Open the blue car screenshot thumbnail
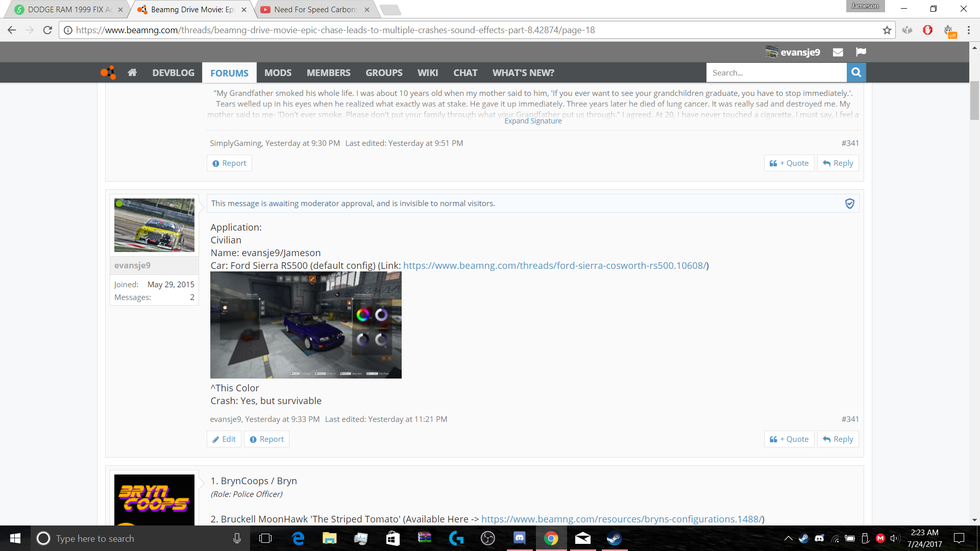The width and height of the screenshot is (980, 551). 306,325
